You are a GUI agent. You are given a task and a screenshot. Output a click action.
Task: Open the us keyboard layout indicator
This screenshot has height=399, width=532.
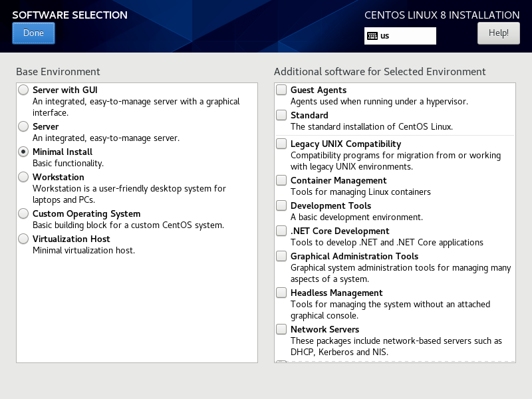[x=400, y=36]
